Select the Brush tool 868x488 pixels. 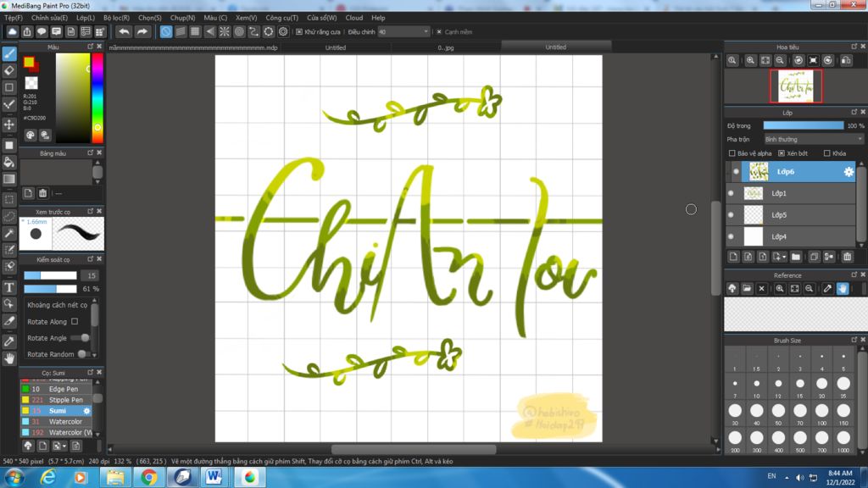click(x=9, y=53)
